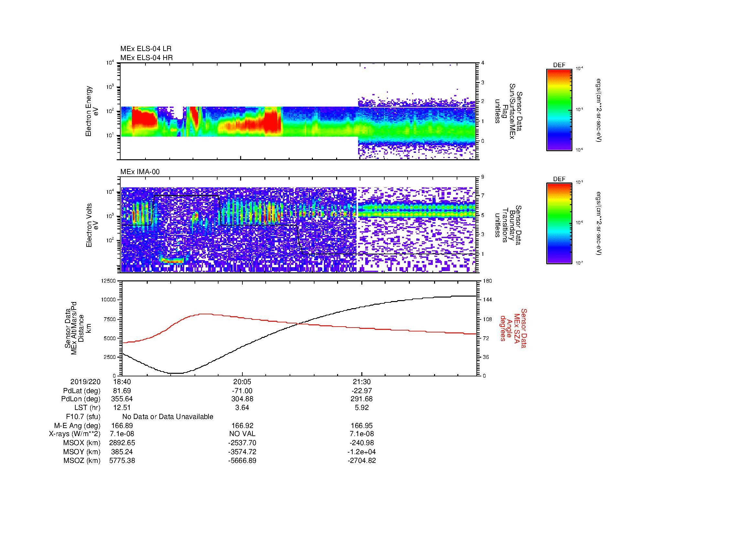Click the 'MEx IMA-00' panel title
756x534 pixels.
click(x=140, y=172)
